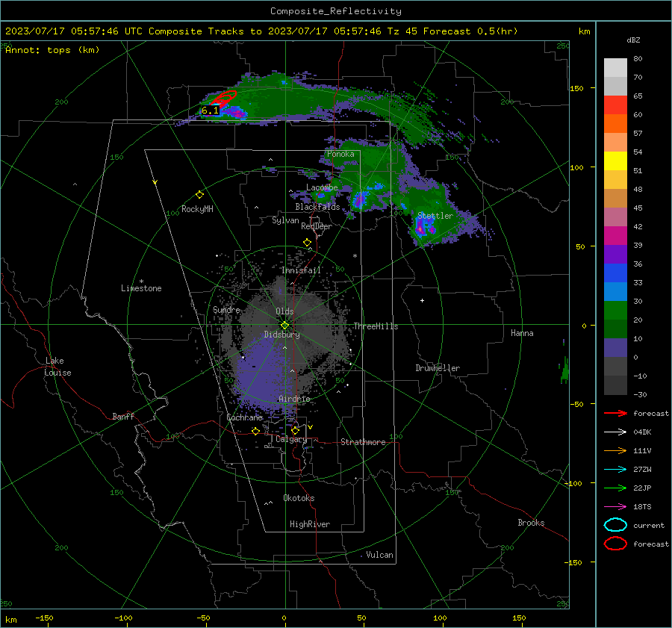Click the white plus marker east of ThreeHills
This screenshot has width=672, height=628.
coord(422,300)
